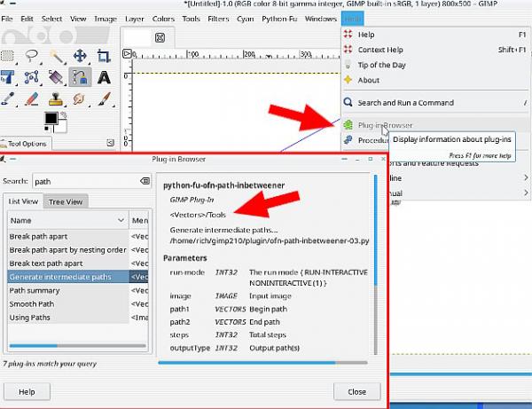Click the Name column sort arrow

pos(121,220)
